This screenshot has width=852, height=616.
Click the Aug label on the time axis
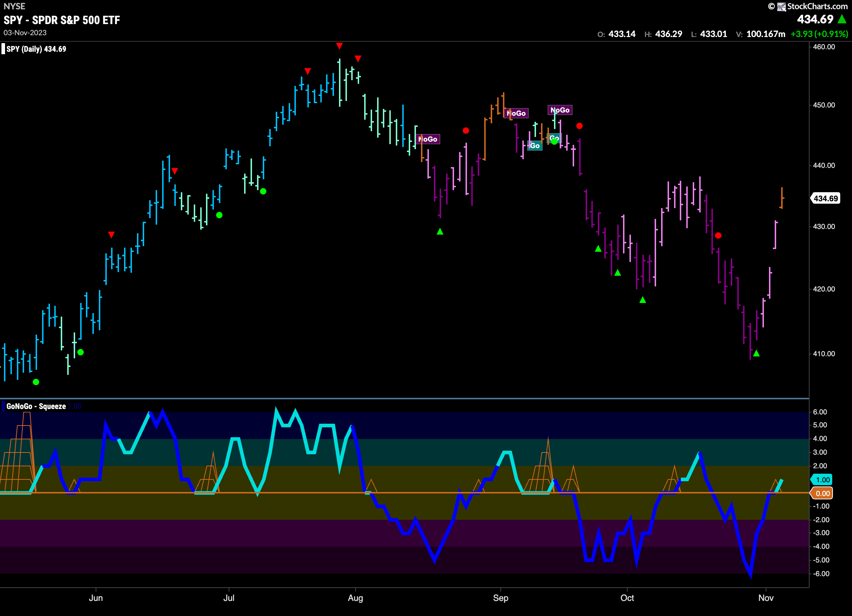[356, 598]
